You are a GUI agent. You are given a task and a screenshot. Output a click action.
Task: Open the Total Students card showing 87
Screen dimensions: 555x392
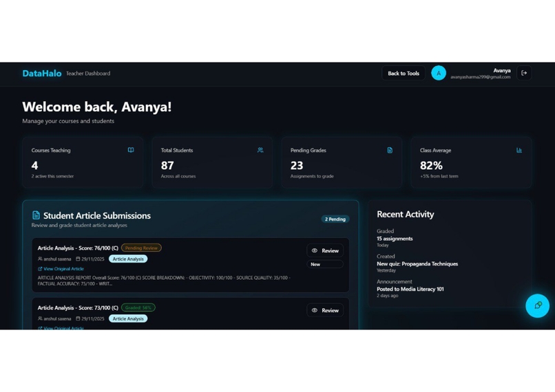212,162
